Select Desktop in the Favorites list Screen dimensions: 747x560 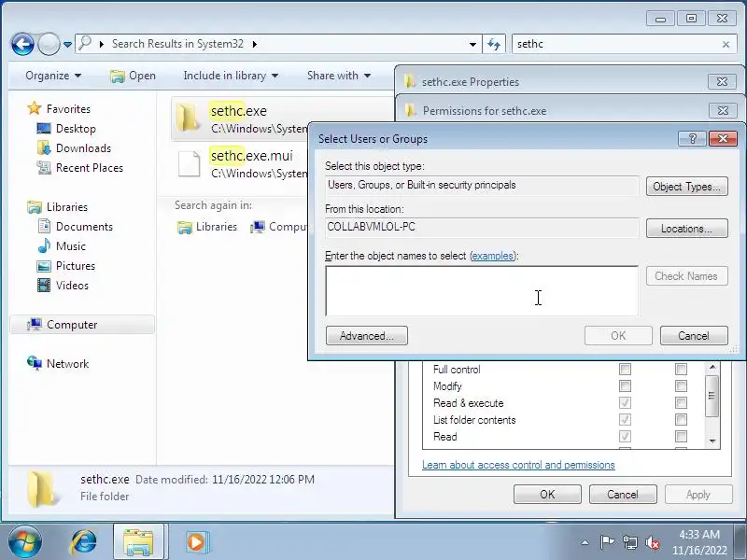pos(76,129)
